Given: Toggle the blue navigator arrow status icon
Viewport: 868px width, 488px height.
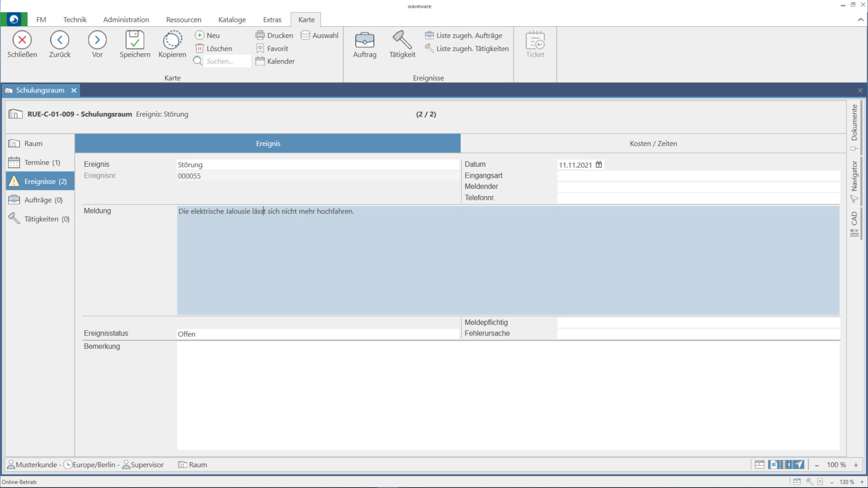Looking at the screenshot, I should coord(799,465).
